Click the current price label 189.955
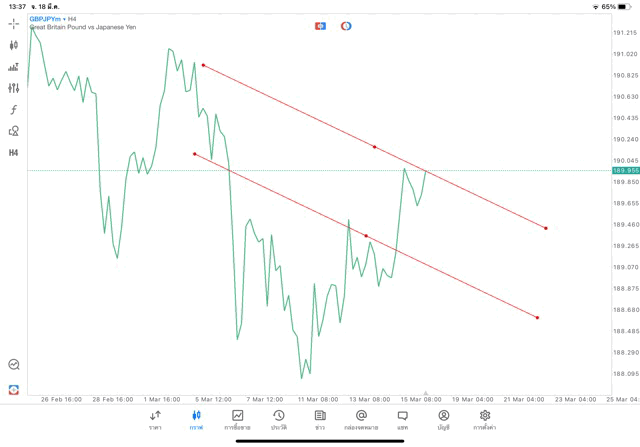 pos(626,170)
